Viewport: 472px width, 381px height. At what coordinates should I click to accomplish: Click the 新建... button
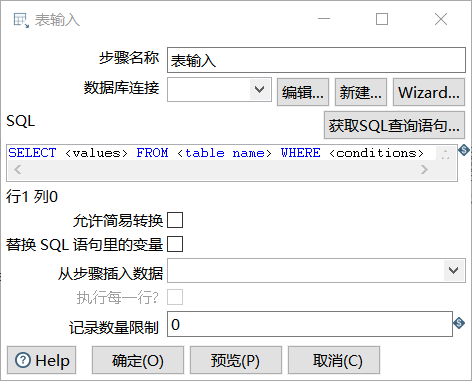(x=361, y=92)
